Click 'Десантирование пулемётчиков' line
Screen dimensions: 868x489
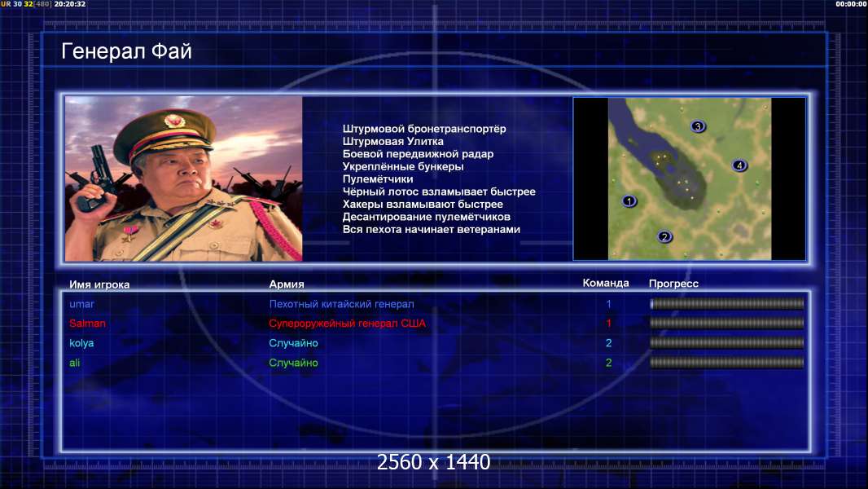point(426,217)
